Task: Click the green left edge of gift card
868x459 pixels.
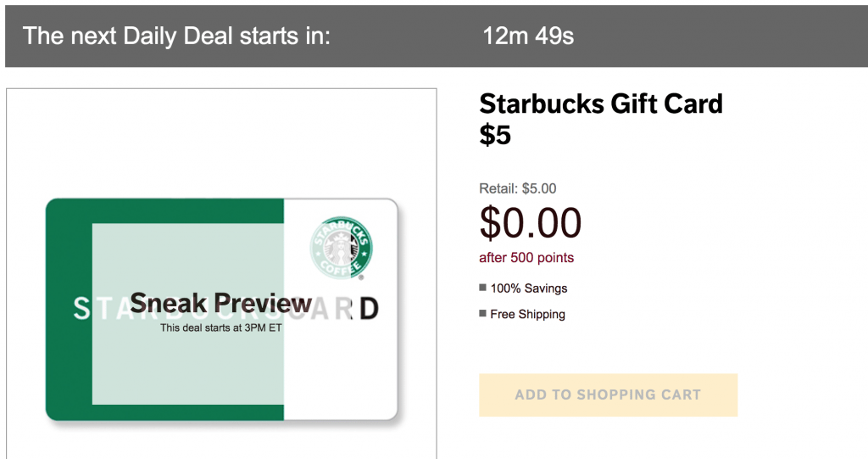Action: [69, 310]
